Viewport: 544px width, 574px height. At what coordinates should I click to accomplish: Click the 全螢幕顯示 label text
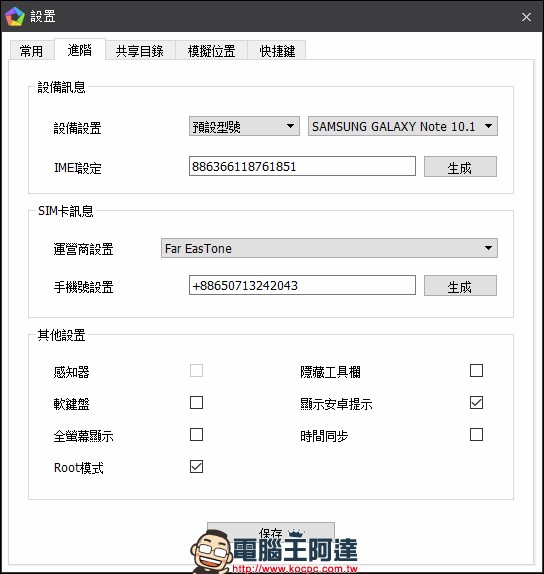83,436
